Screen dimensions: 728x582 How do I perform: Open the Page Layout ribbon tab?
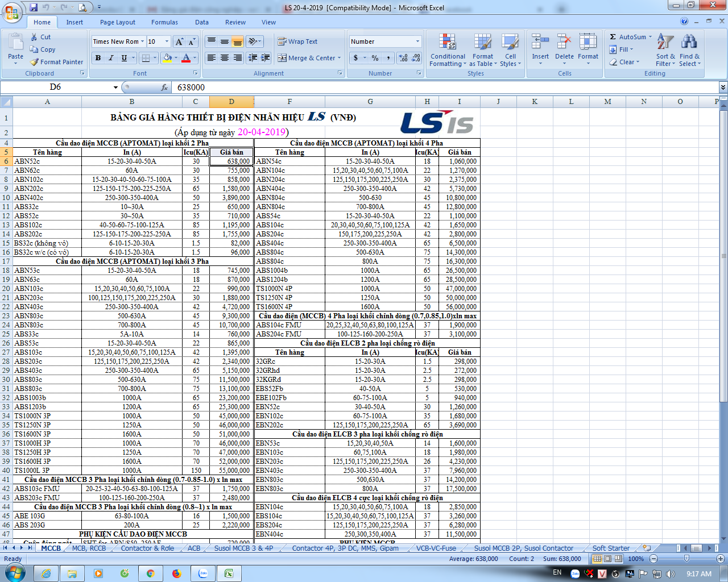point(118,22)
